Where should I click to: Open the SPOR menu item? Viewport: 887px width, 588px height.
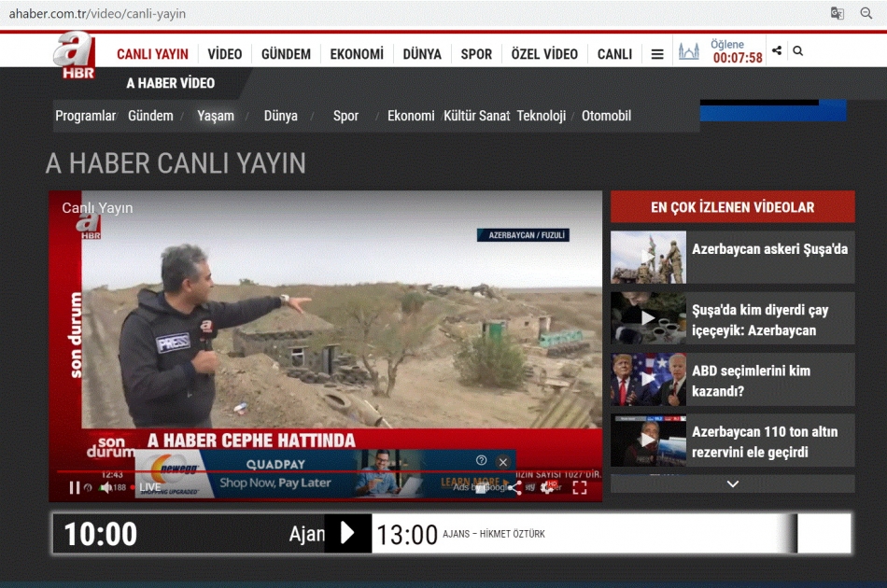pos(476,54)
